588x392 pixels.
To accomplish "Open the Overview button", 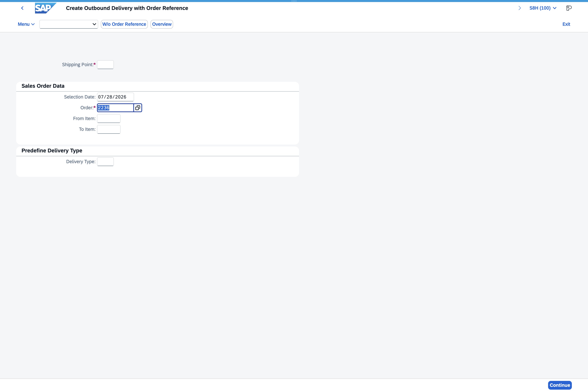I will tap(162, 24).
